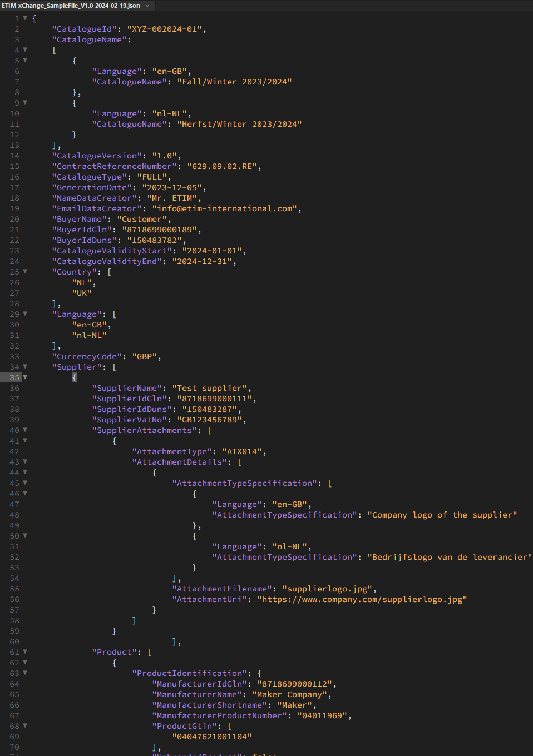This screenshot has height=756, width=533.
Task: Click the value "629.09.02.RE"
Action: pyautogui.click(x=222, y=166)
